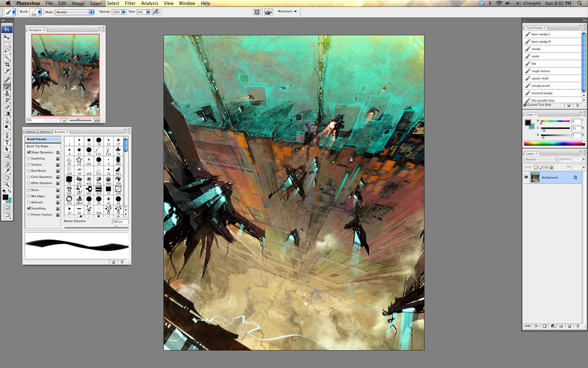Switch to History tab
The image size is (588, 368).
point(31,132)
